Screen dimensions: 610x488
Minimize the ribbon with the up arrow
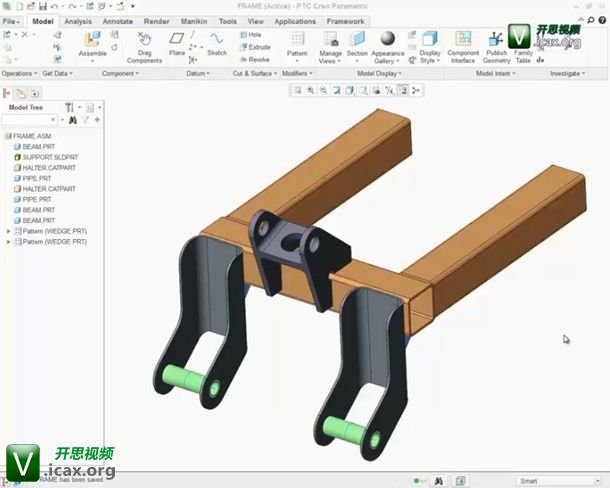(x=580, y=19)
